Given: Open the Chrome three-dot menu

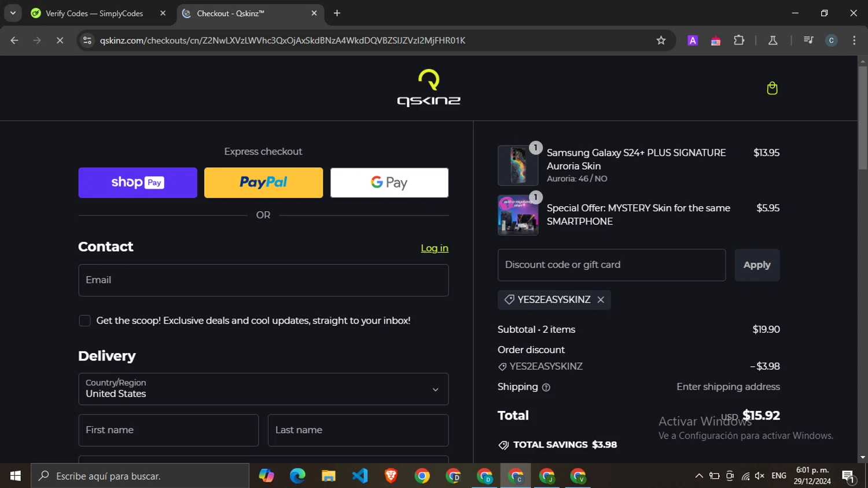Looking at the screenshot, I should (x=854, y=41).
